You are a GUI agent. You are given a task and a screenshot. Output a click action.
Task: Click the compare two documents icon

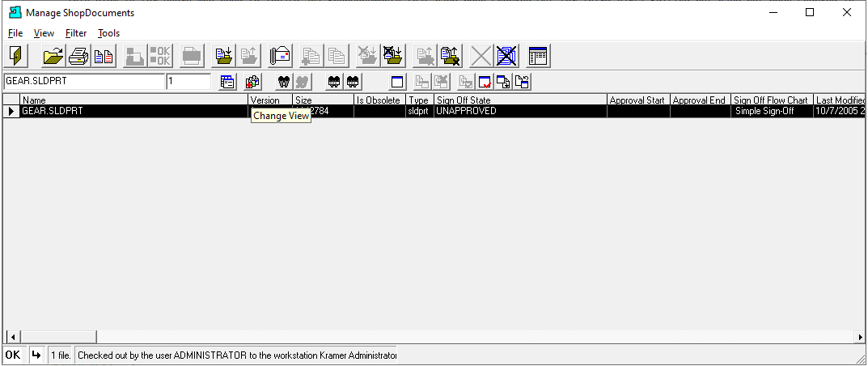(x=104, y=56)
